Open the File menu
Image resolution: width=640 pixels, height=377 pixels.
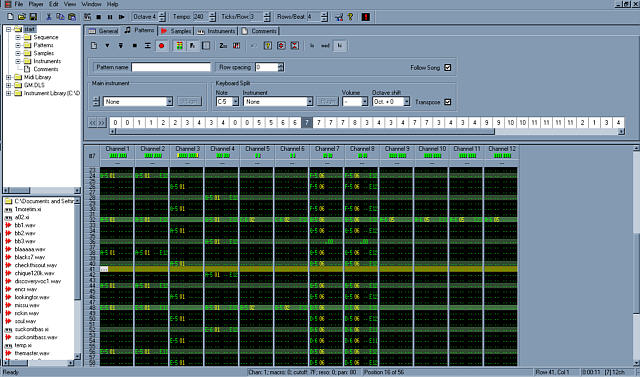18,4
